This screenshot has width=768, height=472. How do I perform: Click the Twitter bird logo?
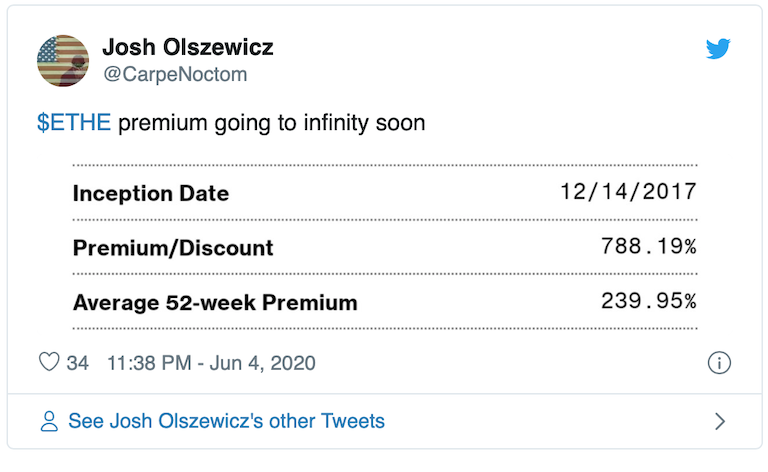(x=718, y=48)
